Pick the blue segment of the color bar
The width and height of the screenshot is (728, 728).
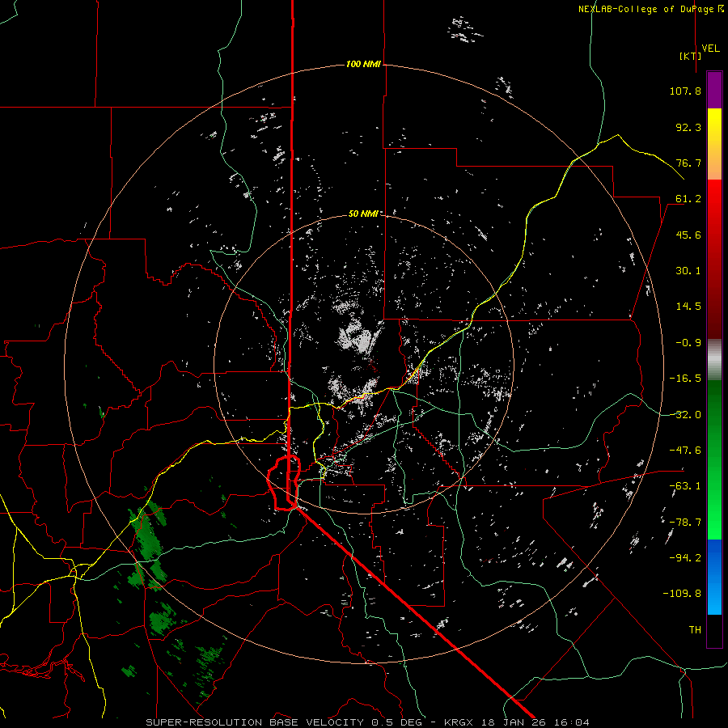coord(714,577)
